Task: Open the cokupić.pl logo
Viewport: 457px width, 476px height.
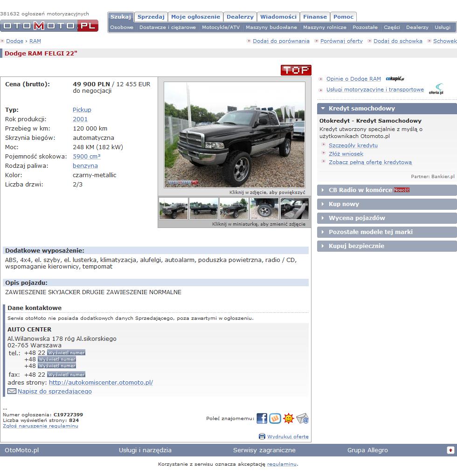Action: point(395,79)
